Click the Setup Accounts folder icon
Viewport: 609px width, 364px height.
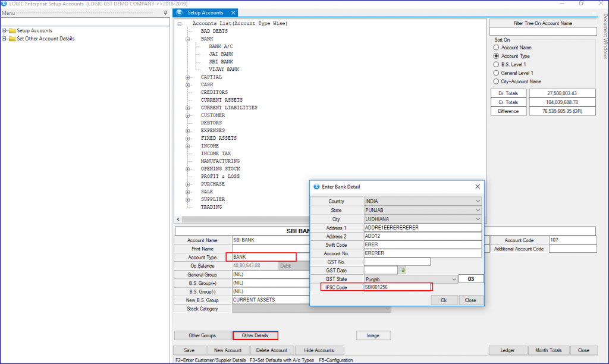(12, 30)
